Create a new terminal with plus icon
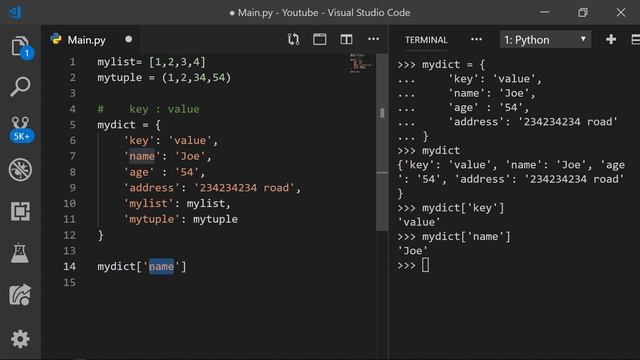This screenshot has height=360, width=640. [611, 39]
